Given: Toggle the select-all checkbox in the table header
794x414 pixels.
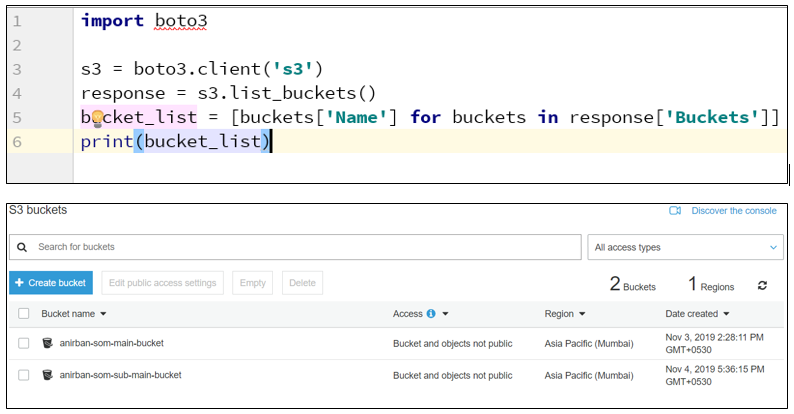Looking at the screenshot, I should 24,313.
